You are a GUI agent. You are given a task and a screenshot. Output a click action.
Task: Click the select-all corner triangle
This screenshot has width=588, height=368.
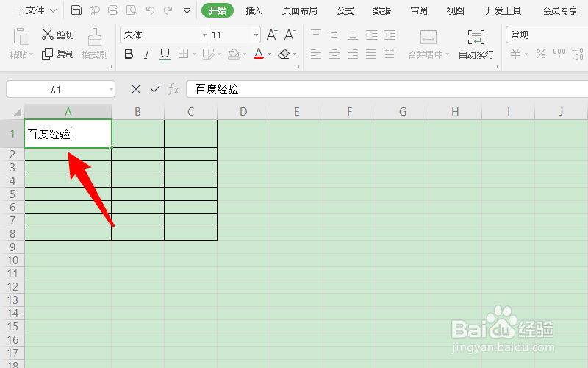(x=17, y=112)
